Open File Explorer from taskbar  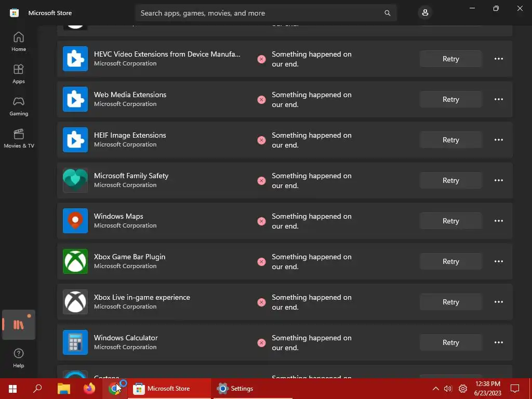click(x=63, y=389)
